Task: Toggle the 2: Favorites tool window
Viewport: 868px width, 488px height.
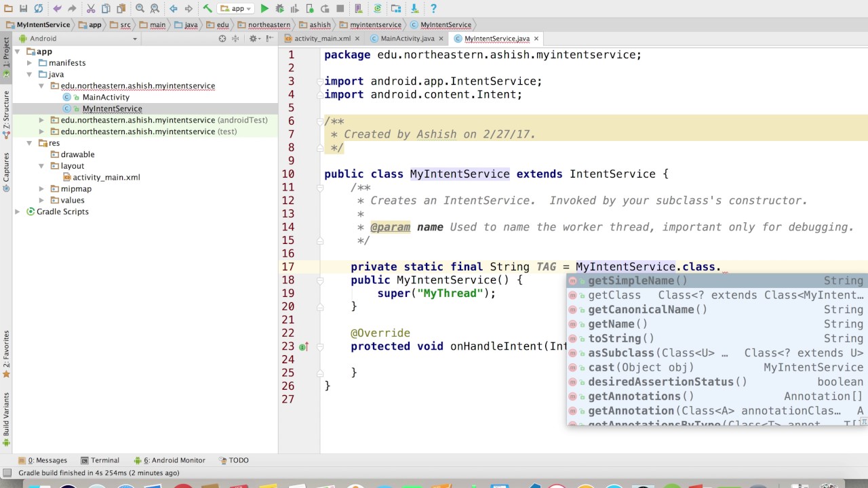Action: click(x=6, y=354)
